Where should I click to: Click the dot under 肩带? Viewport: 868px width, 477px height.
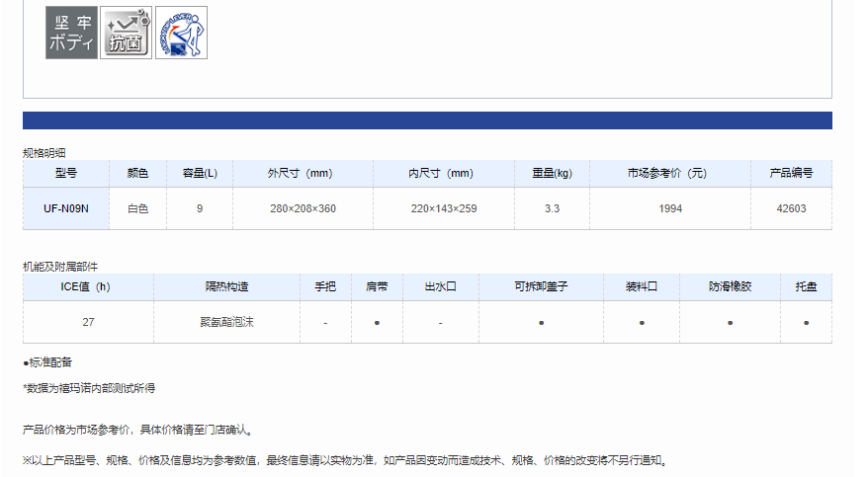[377, 323]
